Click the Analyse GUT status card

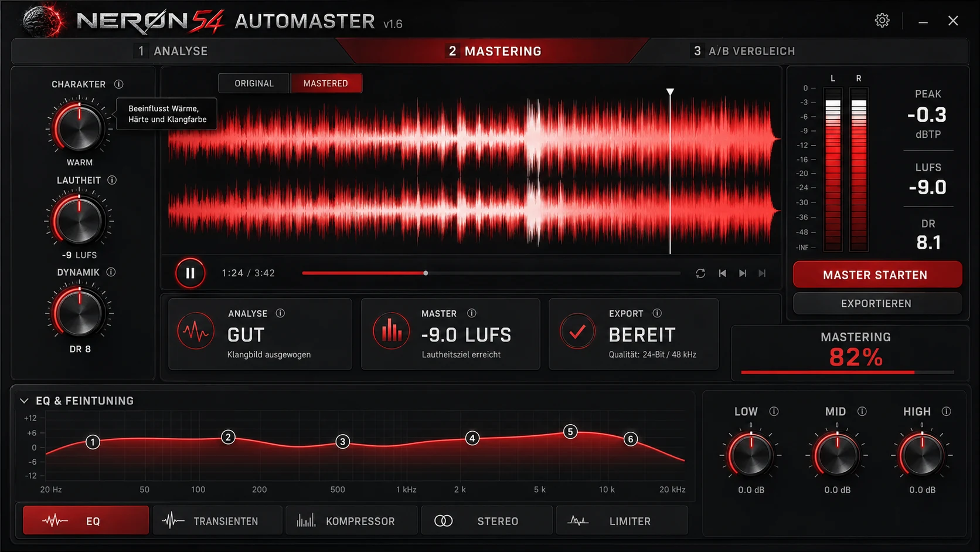260,334
